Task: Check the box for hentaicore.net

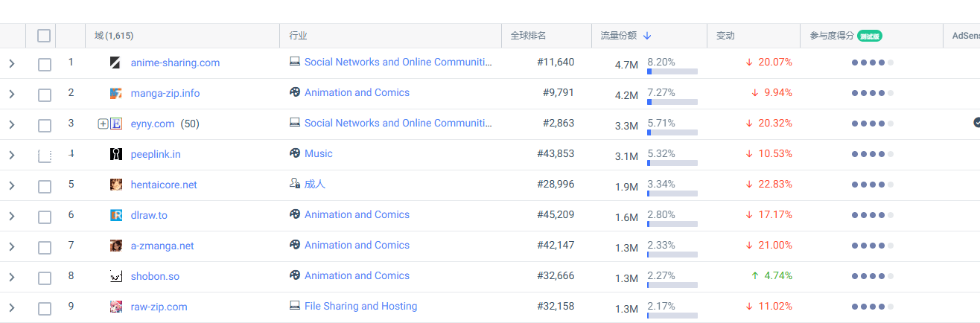Action: pyautogui.click(x=45, y=187)
